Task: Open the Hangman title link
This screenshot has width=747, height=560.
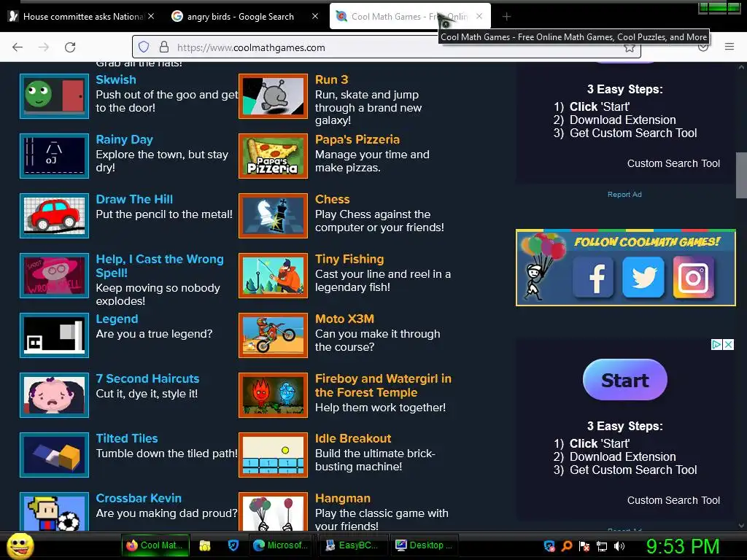Action: [x=343, y=498]
